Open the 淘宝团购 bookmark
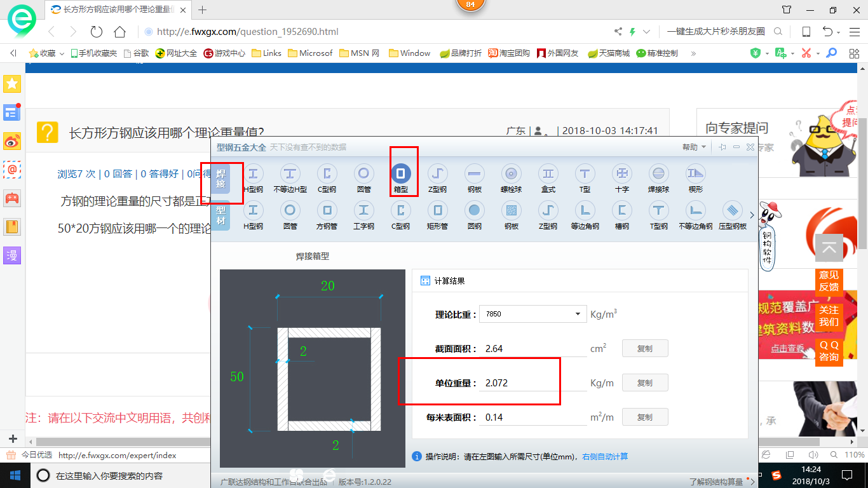The width and height of the screenshot is (868, 488). coord(508,53)
